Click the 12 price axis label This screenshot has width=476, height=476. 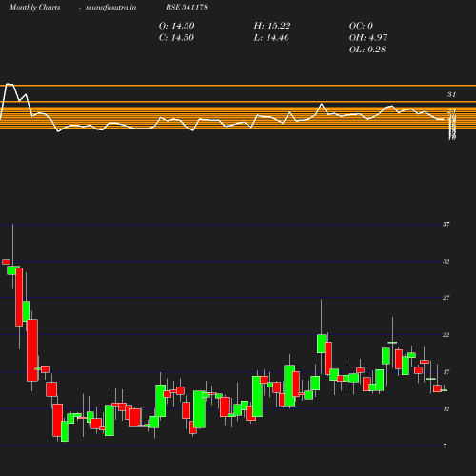coord(446,408)
